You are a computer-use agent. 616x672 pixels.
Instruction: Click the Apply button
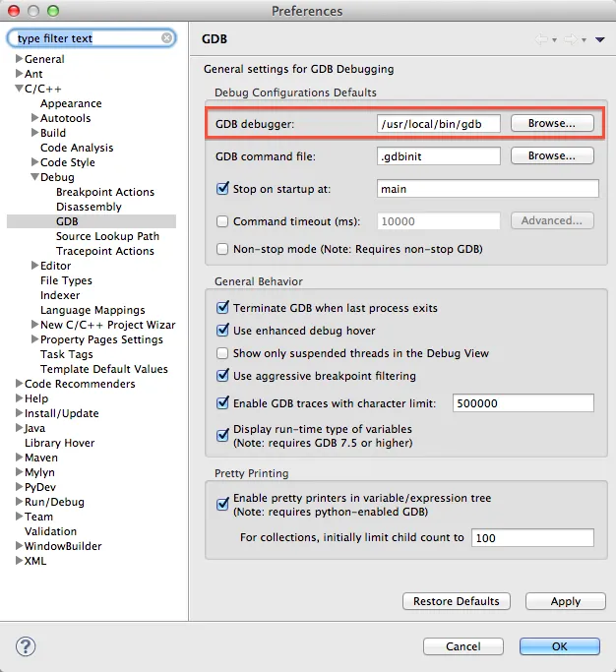pyautogui.click(x=566, y=601)
